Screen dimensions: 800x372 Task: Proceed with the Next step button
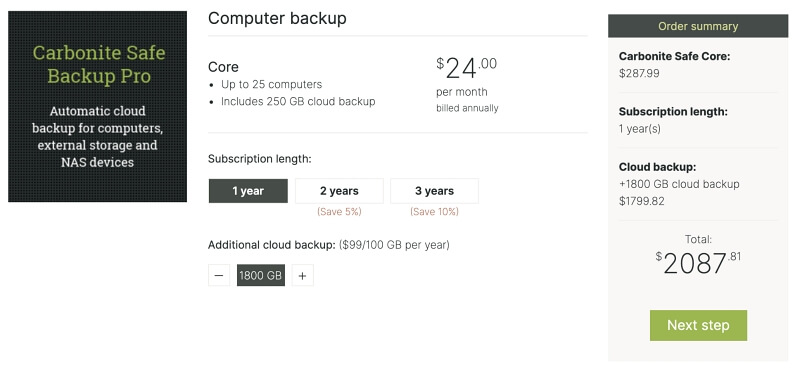(698, 325)
